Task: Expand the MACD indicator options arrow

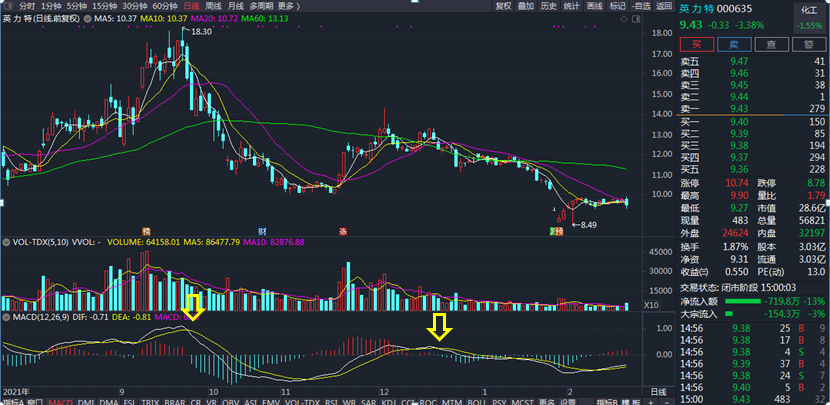Action: point(6,317)
